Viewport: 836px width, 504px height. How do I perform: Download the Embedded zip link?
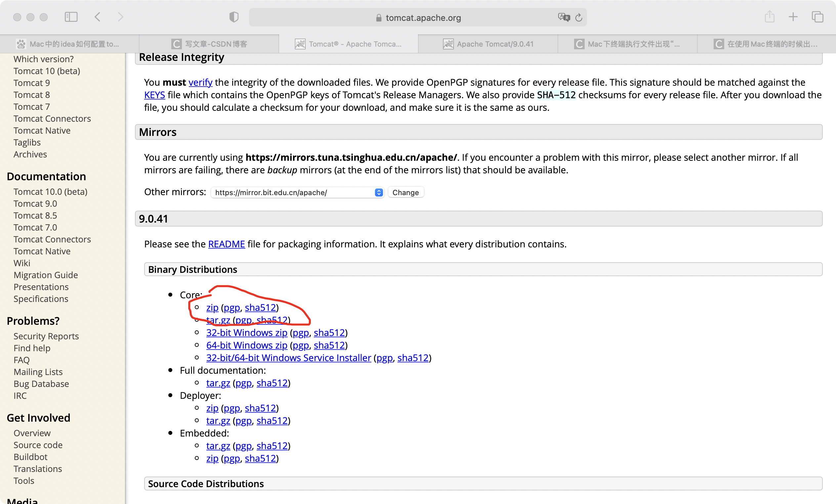(x=212, y=458)
